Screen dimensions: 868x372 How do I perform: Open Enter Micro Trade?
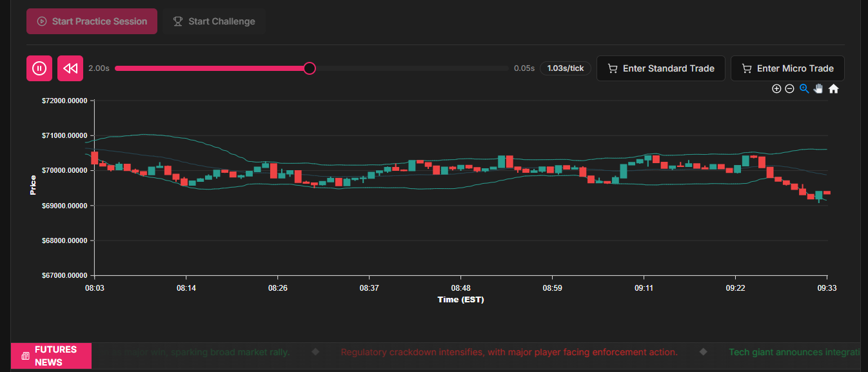pyautogui.click(x=787, y=68)
